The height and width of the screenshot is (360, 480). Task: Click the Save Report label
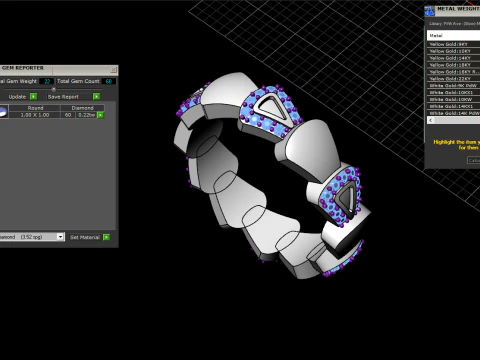coord(63,97)
